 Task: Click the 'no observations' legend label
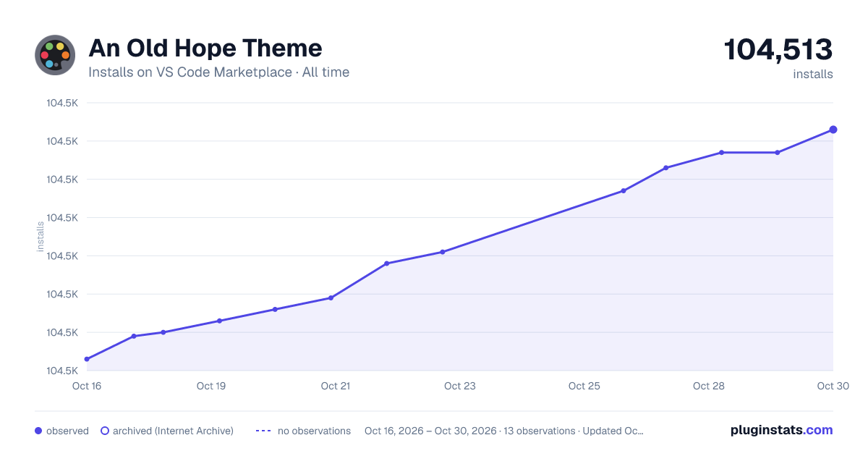coord(314,431)
